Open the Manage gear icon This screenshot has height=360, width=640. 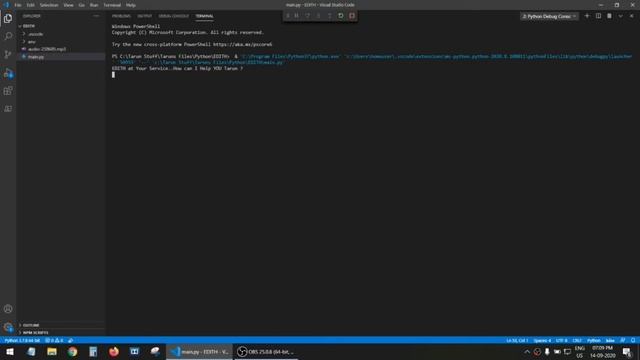pos(8,327)
